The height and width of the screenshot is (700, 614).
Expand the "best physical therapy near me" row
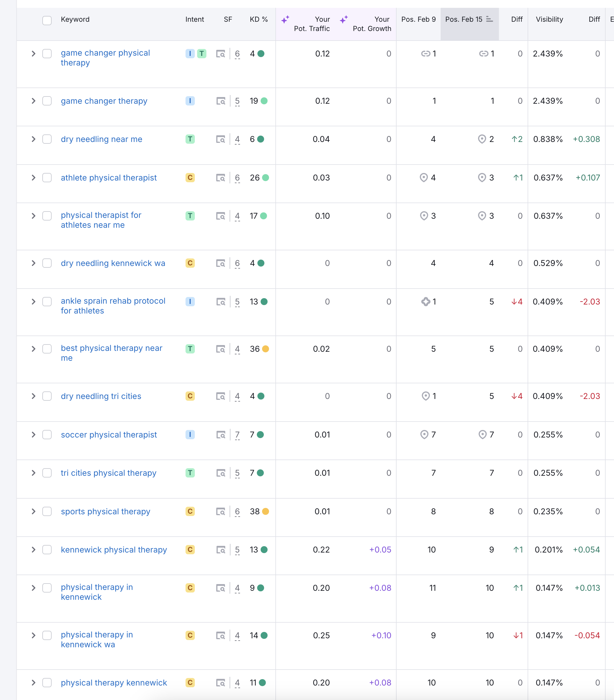pos(33,349)
